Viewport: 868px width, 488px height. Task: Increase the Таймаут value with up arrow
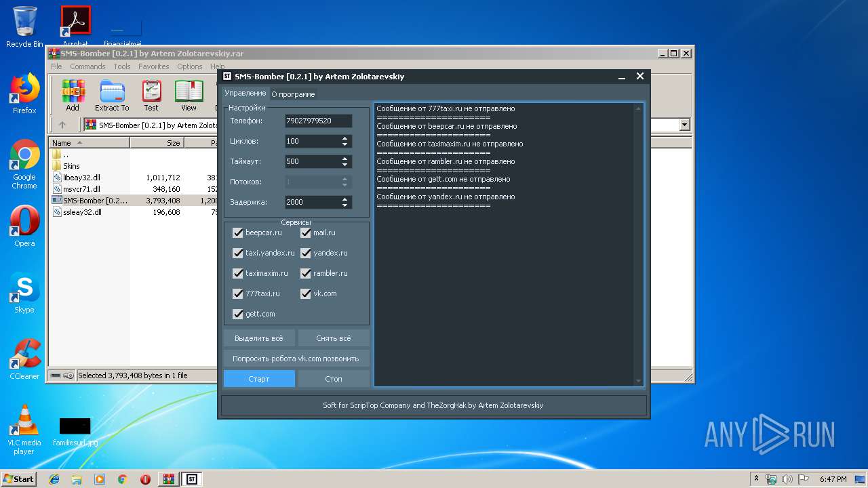344,159
